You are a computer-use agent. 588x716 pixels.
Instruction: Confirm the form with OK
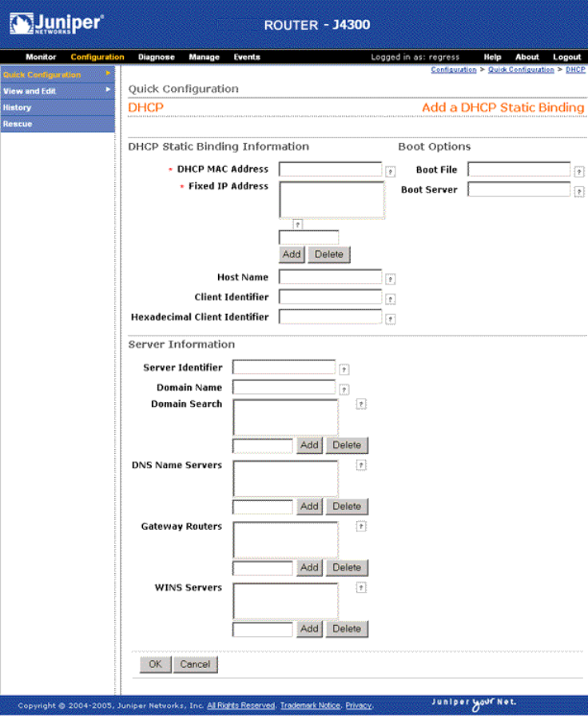[x=156, y=664]
